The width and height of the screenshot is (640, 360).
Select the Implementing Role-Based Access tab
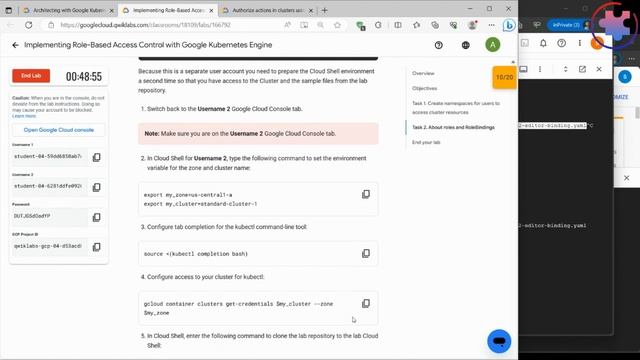coord(168,10)
